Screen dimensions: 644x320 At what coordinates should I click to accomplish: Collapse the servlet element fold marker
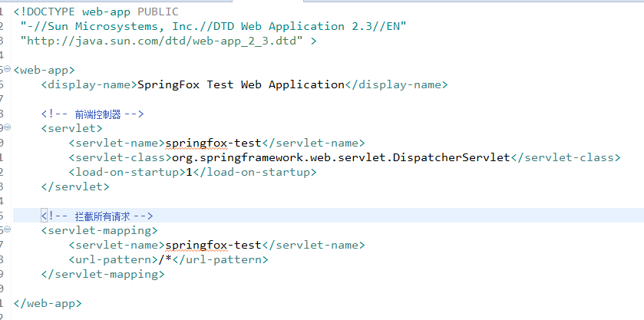point(7,127)
